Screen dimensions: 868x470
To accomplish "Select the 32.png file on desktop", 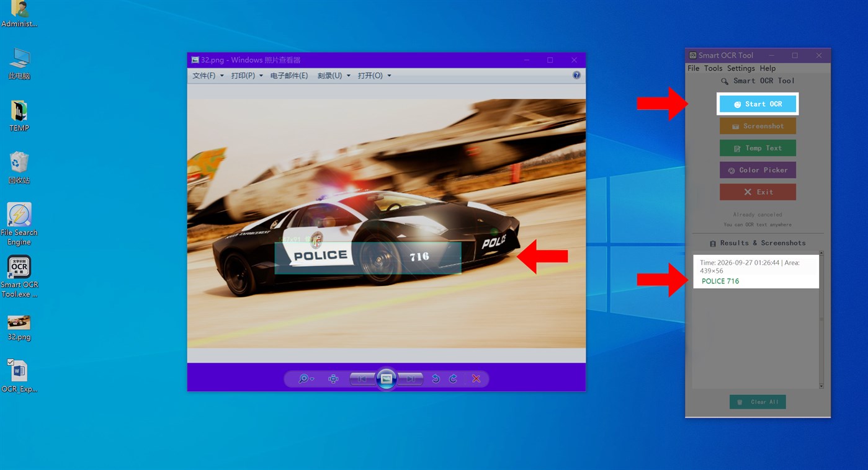I will (19, 328).
